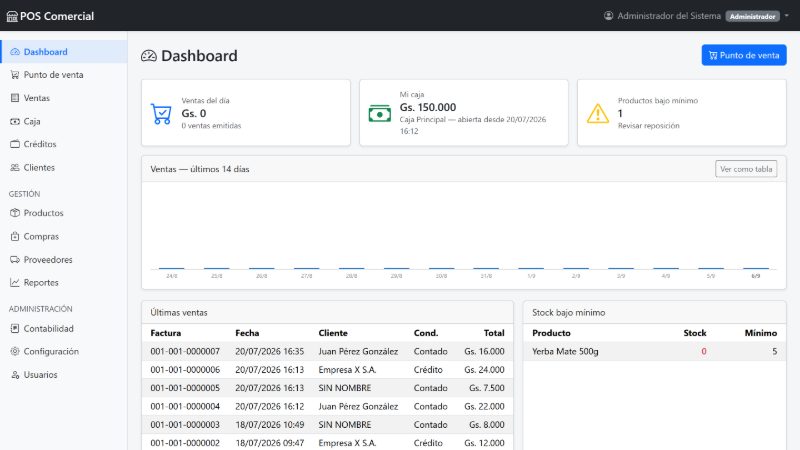This screenshot has width=800, height=450.
Task: Click the 18/07/2026 10:49 date cell
Action: click(x=269, y=425)
